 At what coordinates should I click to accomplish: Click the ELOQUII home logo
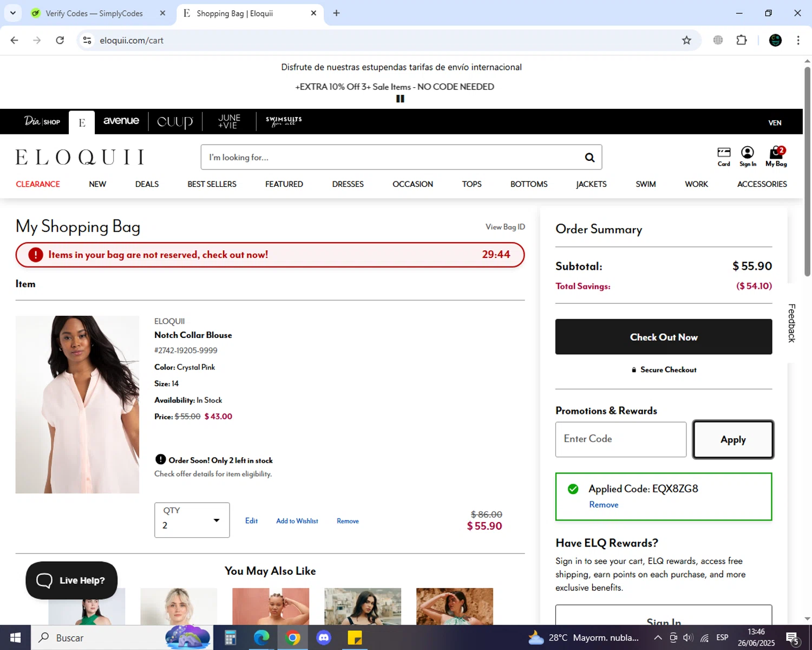(x=80, y=157)
